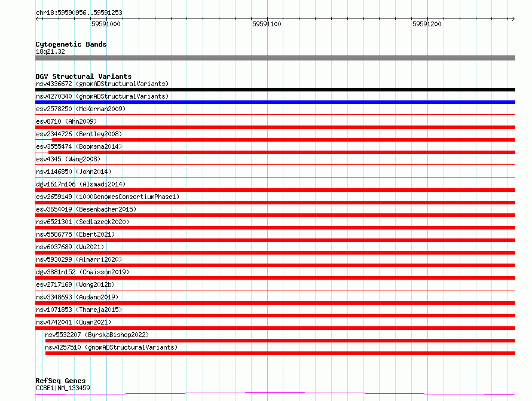Click ruler position 59591100
The width and height of the screenshot is (532, 401).
[267, 24]
